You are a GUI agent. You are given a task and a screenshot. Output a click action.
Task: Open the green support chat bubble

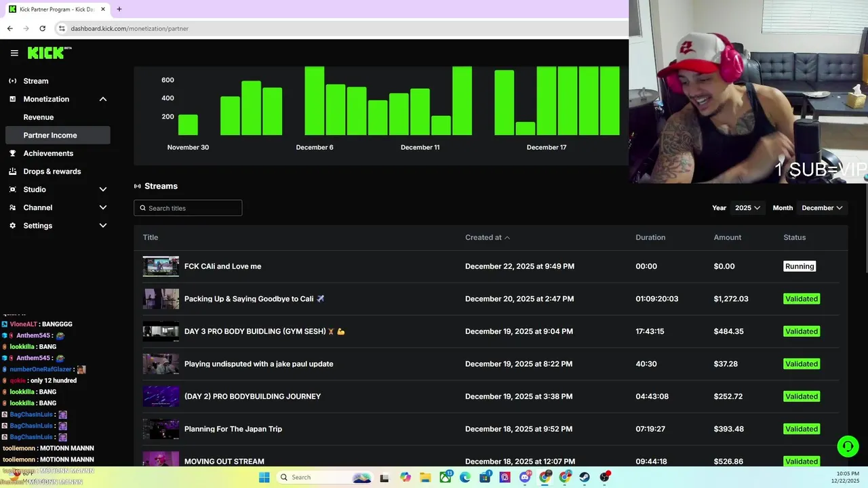(847, 446)
